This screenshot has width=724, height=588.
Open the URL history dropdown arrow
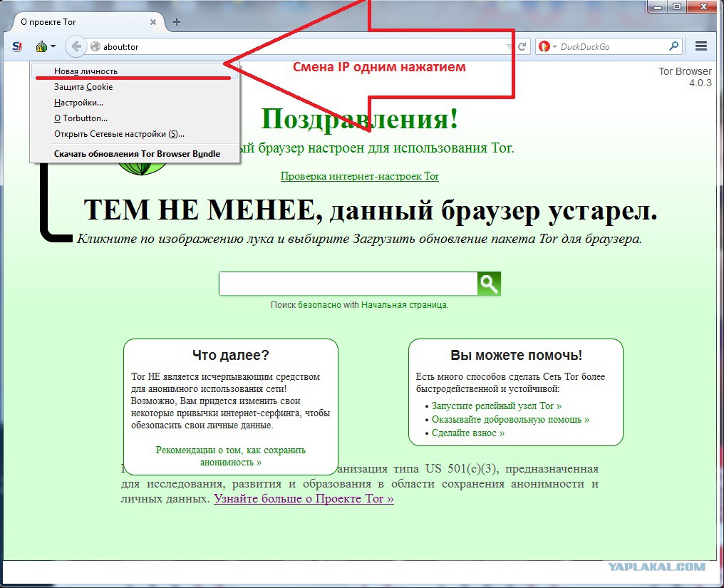click(508, 46)
